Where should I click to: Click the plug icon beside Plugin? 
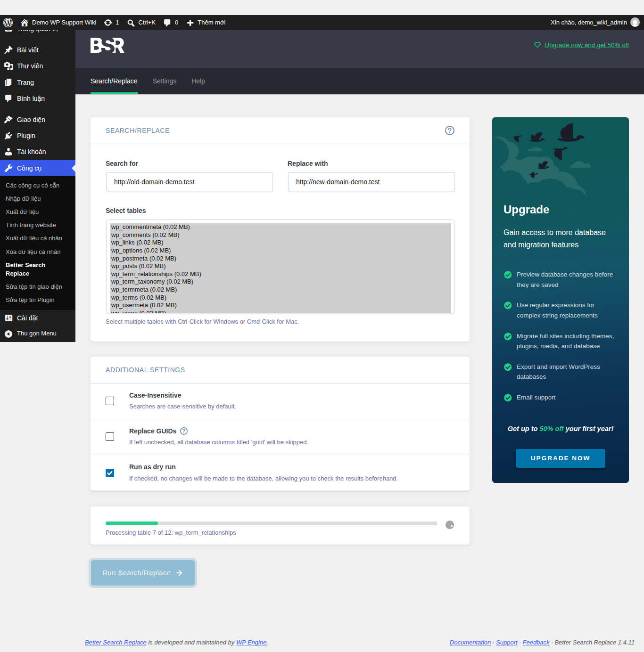coord(8,136)
